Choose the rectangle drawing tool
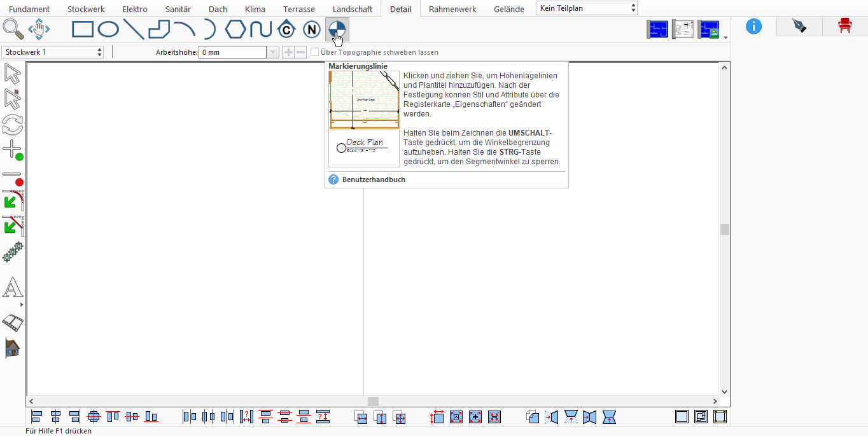This screenshot has height=436, width=868. coord(83,29)
